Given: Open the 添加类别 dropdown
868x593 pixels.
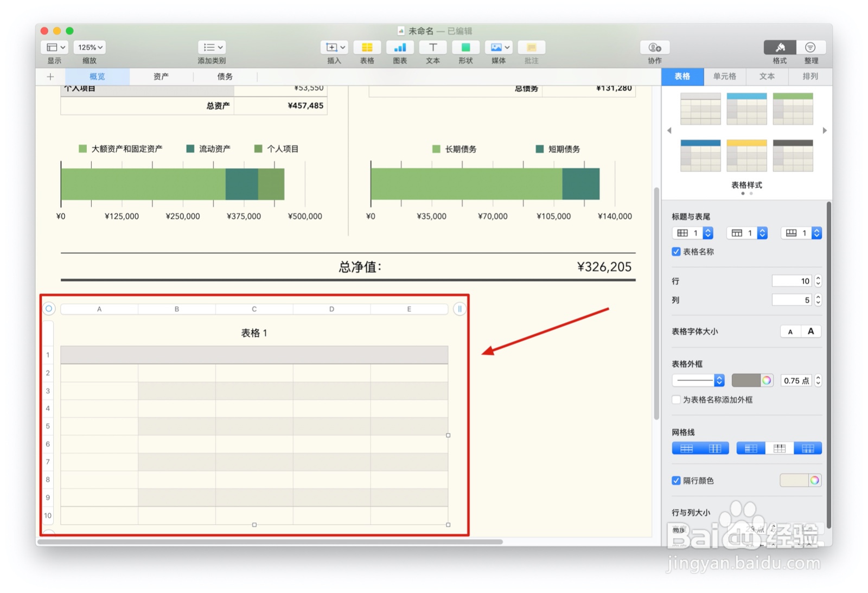Looking at the screenshot, I should coord(212,47).
